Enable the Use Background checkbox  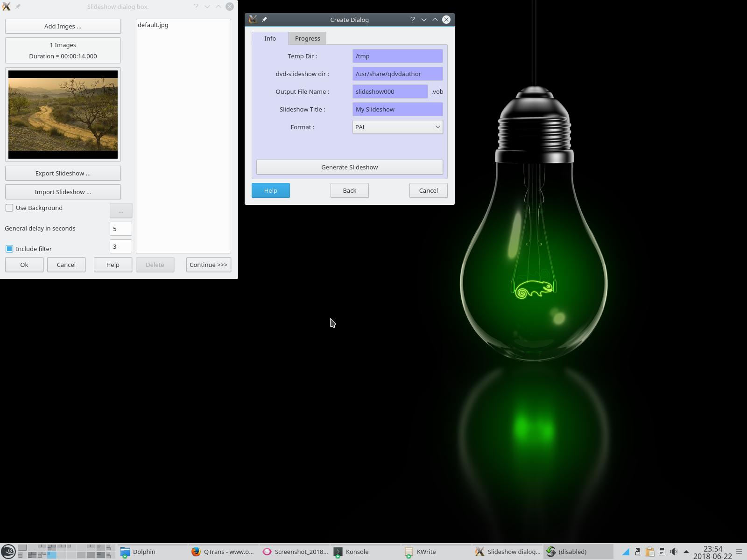click(9, 208)
